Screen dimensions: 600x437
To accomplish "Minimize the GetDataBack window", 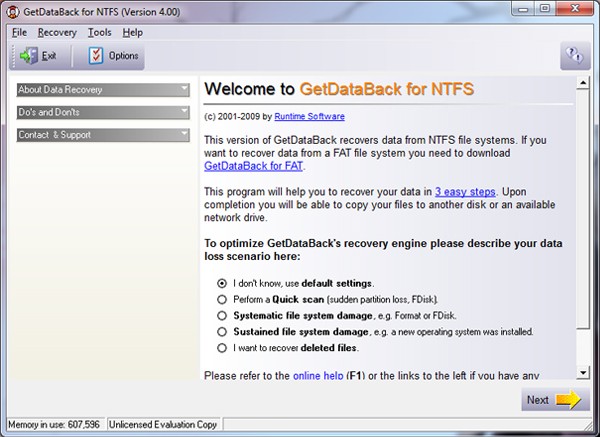I will (x=523, y=9).
